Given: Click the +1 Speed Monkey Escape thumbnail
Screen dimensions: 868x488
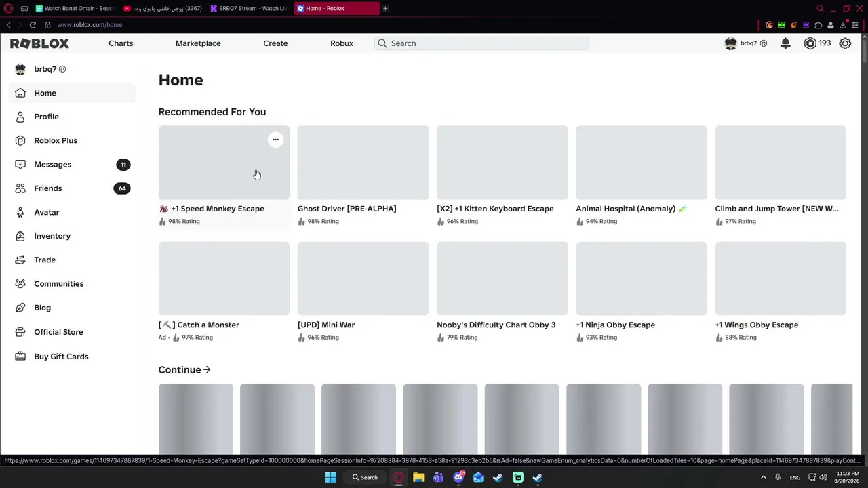Looking at the screenshot, I should (x=224, y=163).
